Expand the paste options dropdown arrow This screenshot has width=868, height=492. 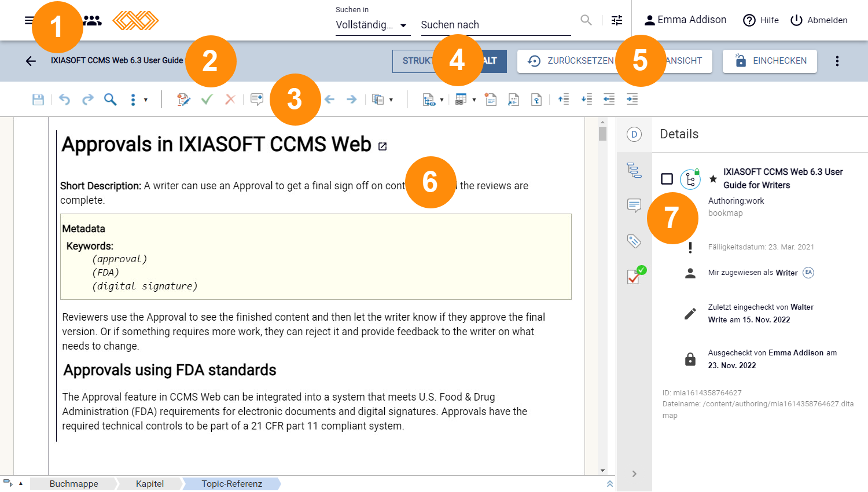click(391, 100)
